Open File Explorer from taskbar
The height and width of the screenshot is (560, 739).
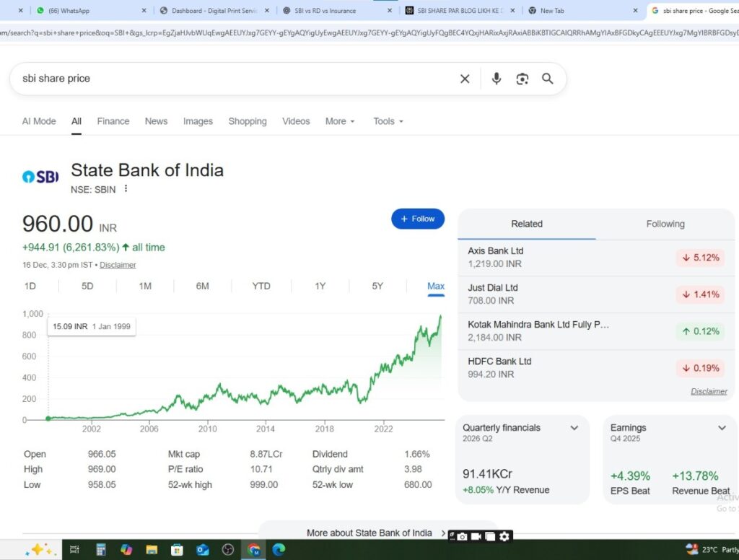click(152, 549)
